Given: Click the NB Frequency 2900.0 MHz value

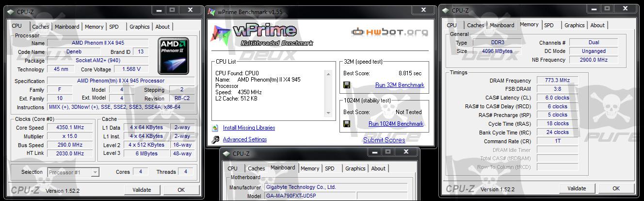Looking at the screenshot, I should click(594, 60).
